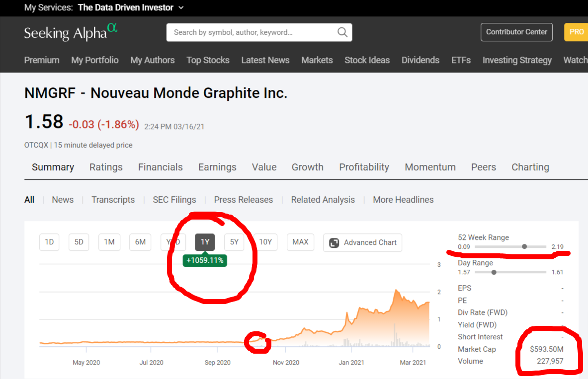Open My Authors in the nav bar
This screenshot has width=588, height=379.
point(152,60)
